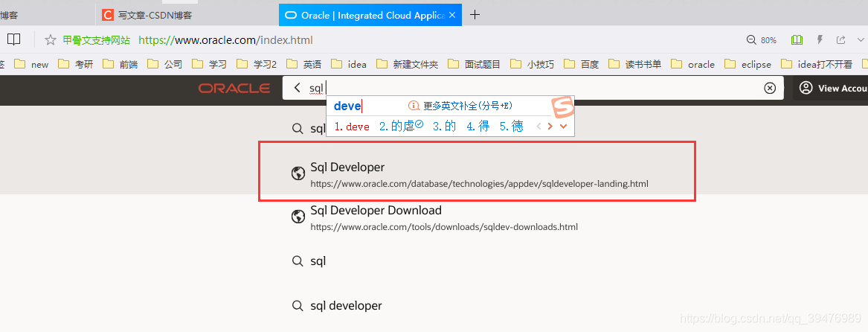Viewport: 868px width, 332px height.
Task: Go to previous IME candidate page arrow
Action: (x=539, y=127)
